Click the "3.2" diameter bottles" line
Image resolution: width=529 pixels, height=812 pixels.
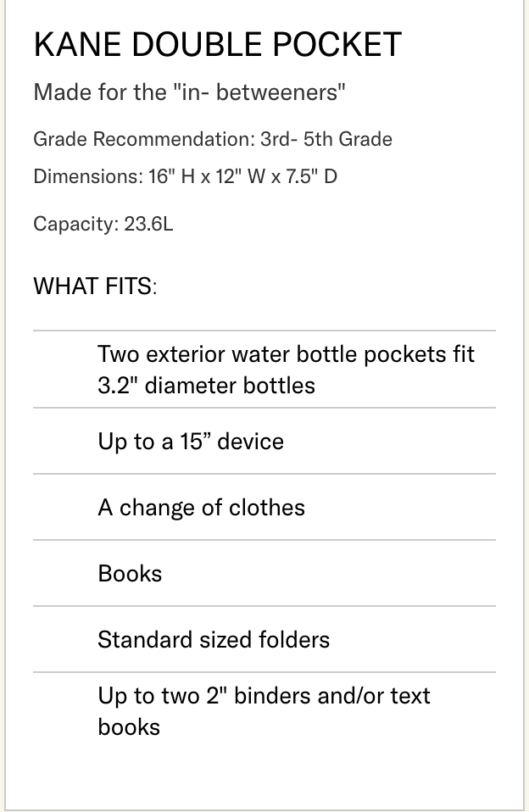click(x=206, y=386)
